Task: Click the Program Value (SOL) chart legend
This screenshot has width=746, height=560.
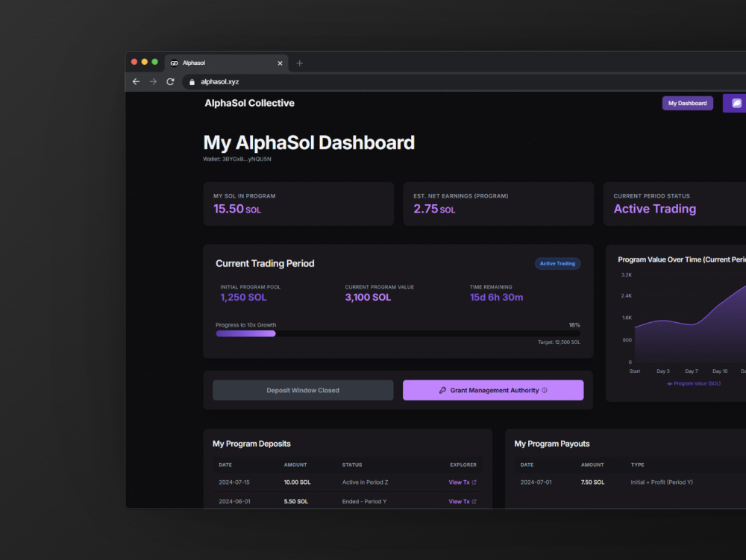Action: click(x=694, y=383)
